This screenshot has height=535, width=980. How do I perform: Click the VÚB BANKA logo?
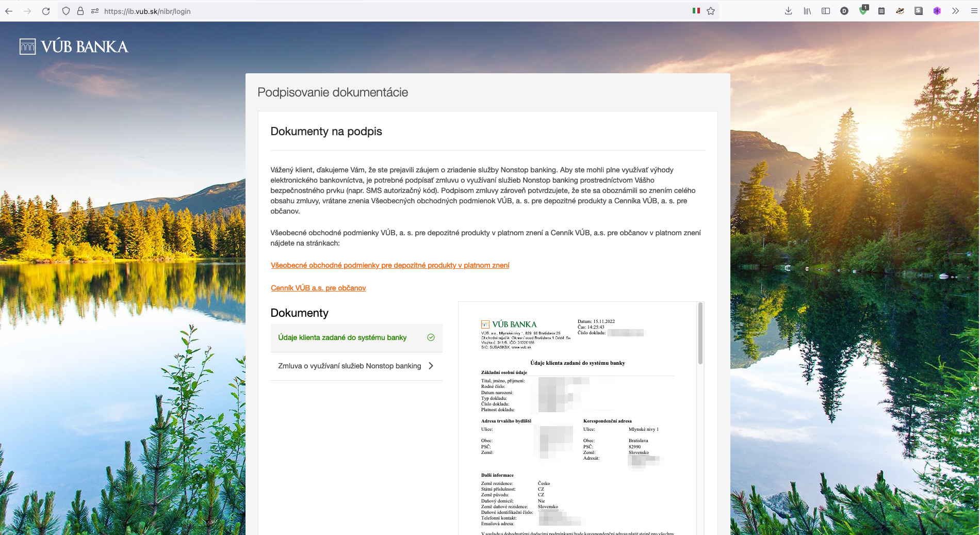pyautogui.click(x=74, y=47)
